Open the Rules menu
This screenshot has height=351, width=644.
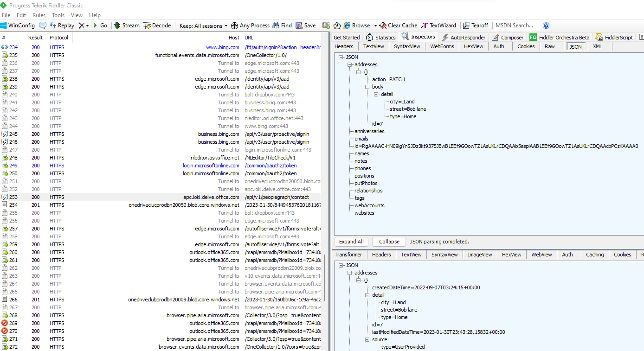(x=39, y=15)
